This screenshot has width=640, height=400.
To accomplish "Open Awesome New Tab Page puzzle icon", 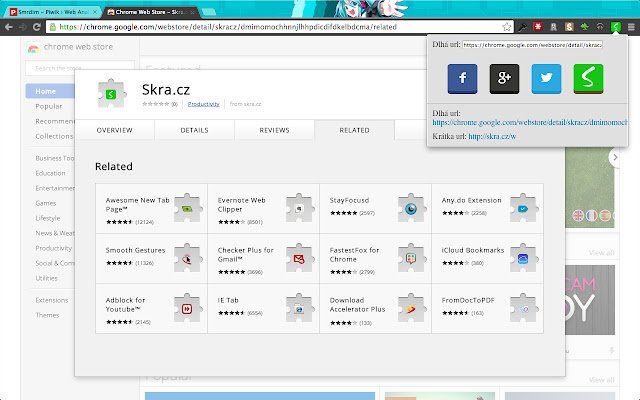I will 187,208.
